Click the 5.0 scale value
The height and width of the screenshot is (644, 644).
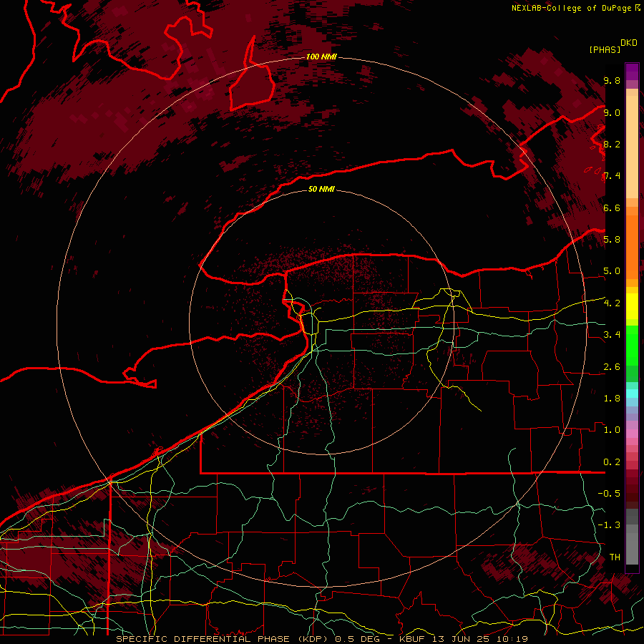(612, 271)
